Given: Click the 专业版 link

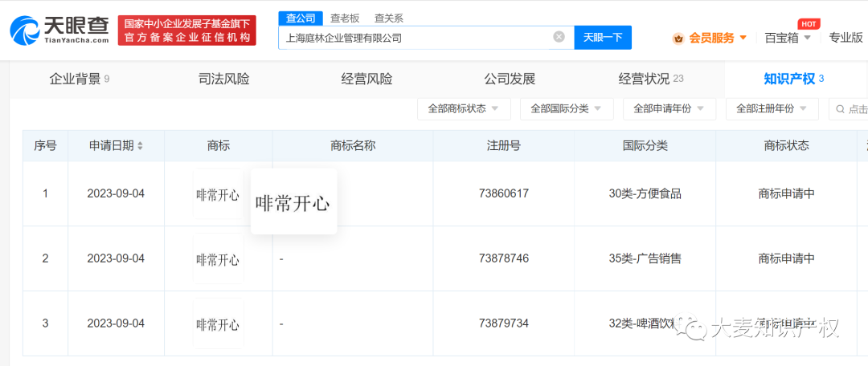Looking at the screenshot, I should (x=845, y=38).
